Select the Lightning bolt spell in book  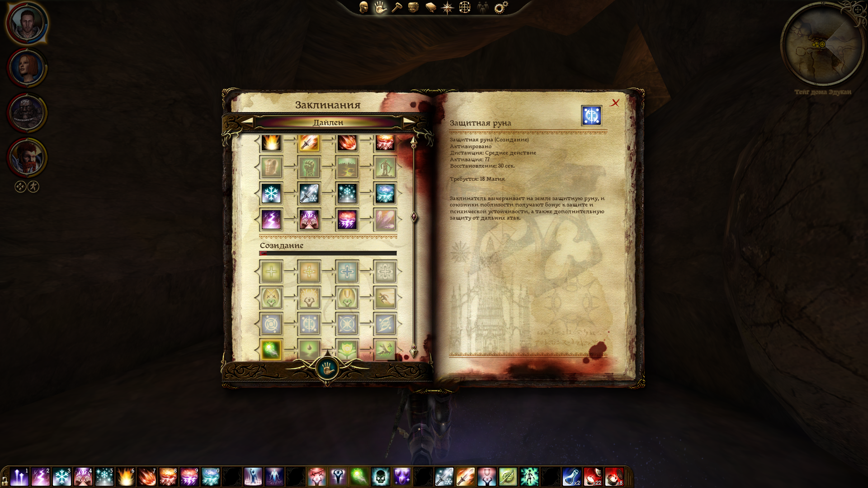pos(271,220)
